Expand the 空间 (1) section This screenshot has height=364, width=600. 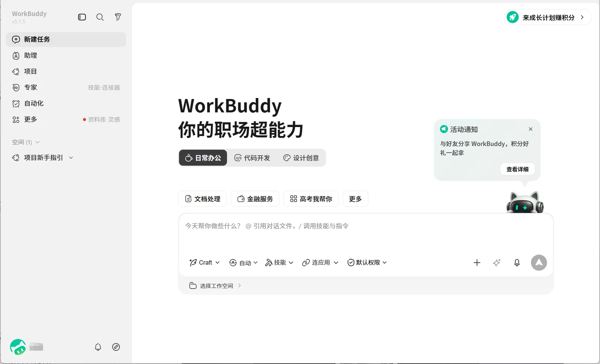pyautogui.click(x=26, y=142)
